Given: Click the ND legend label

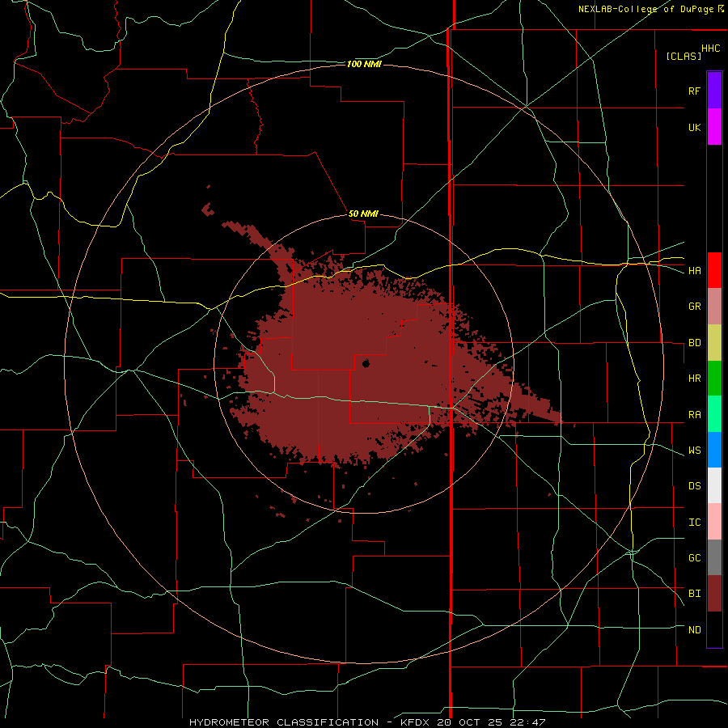Looking at the screenshot, I should tap(694, 630).
